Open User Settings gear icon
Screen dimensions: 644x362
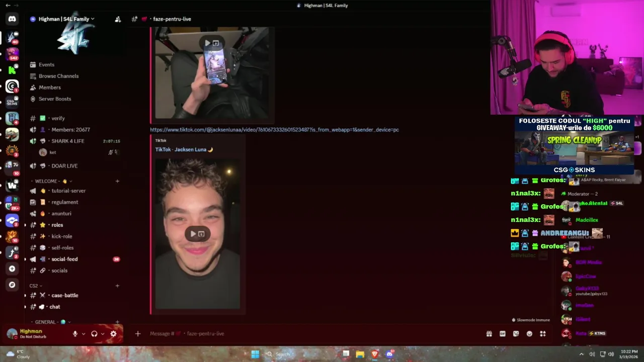[x=113, y=334]
